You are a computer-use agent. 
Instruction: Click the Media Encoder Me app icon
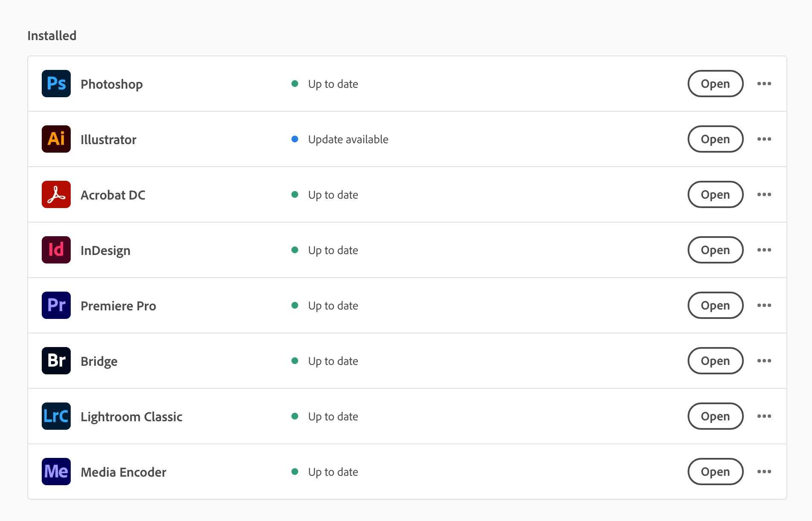pos(56,472)
